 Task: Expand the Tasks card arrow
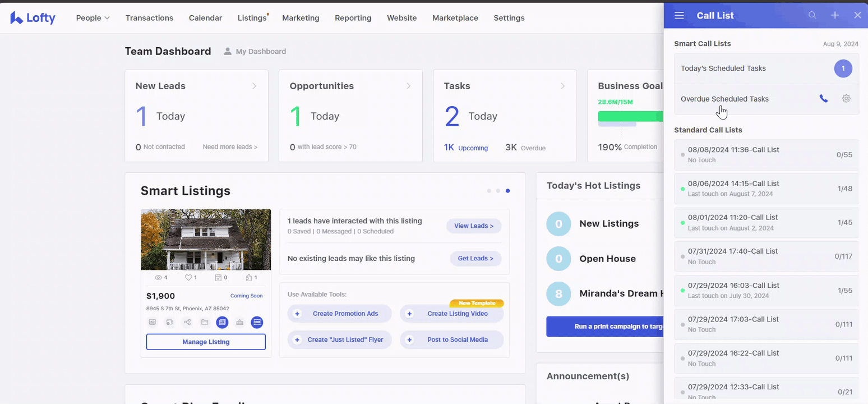[562, 86]
